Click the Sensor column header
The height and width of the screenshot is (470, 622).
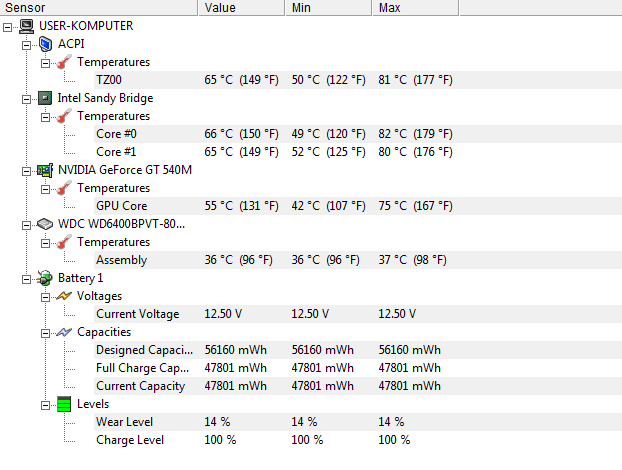pyautogui.click(x=99, y=8)
